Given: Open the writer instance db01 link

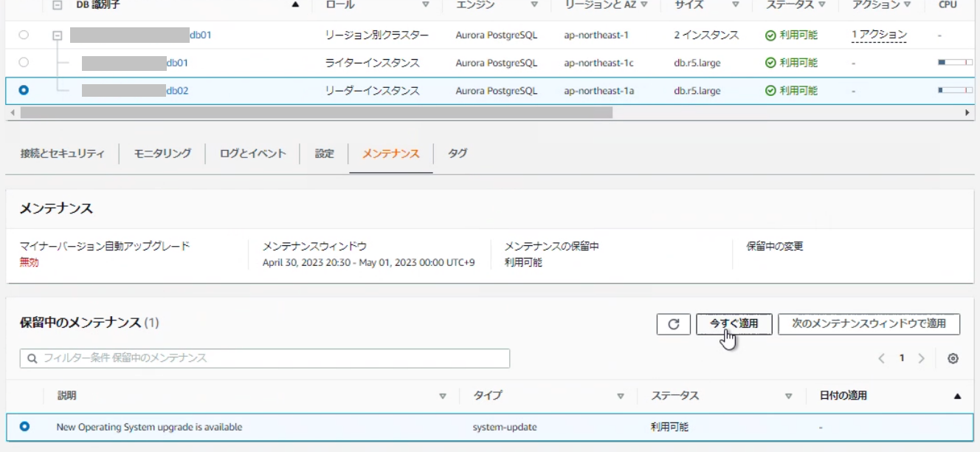Looking at the screenshot, I should click(x=177, y=63).
